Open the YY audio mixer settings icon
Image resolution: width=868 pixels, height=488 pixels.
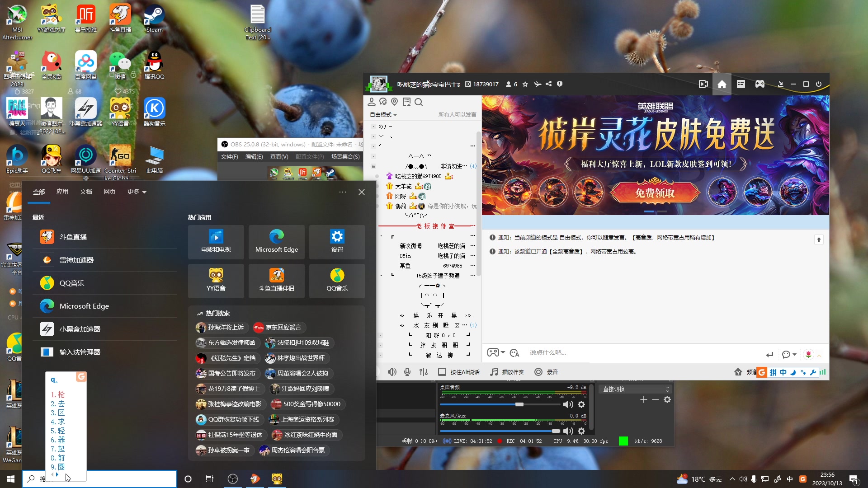423,372
